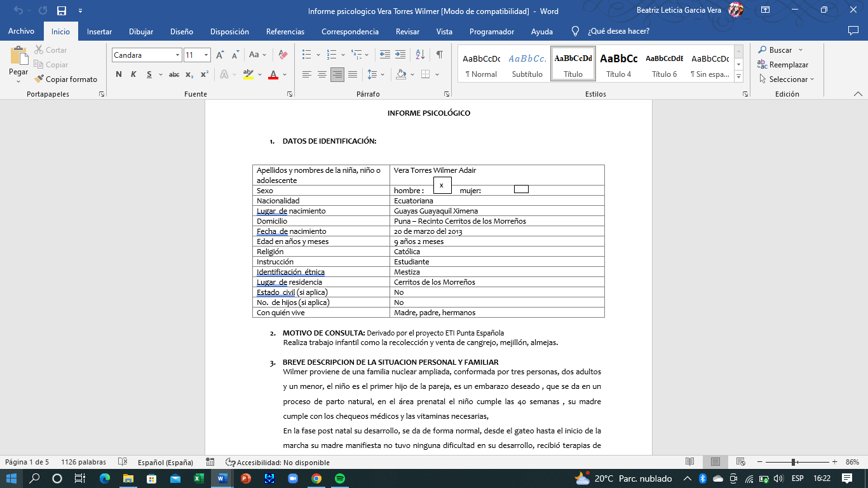Open the Referencias ribbon tab
The height and width of the screenshot is (488, 868).
coord(285,31)
